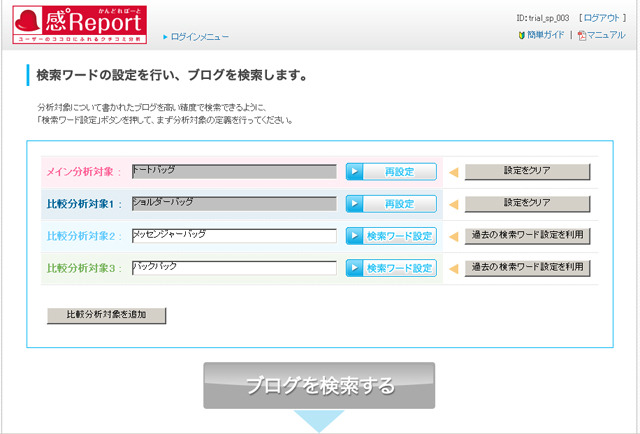The width and height of the screenshot is (640, 434).
Task: Click the play arrow icon in 比較分析対象3 row
Action: pyautogui.click(x=354, y=268)
